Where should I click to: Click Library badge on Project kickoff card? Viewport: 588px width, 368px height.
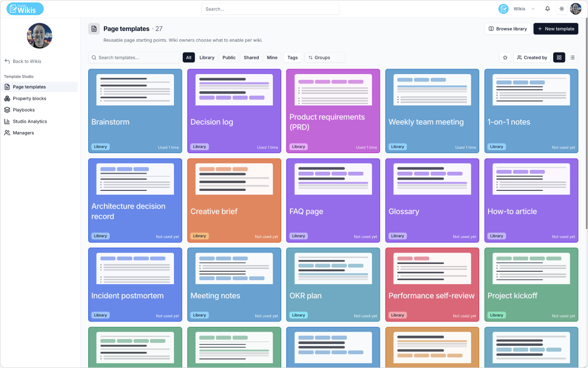point(496,315)
